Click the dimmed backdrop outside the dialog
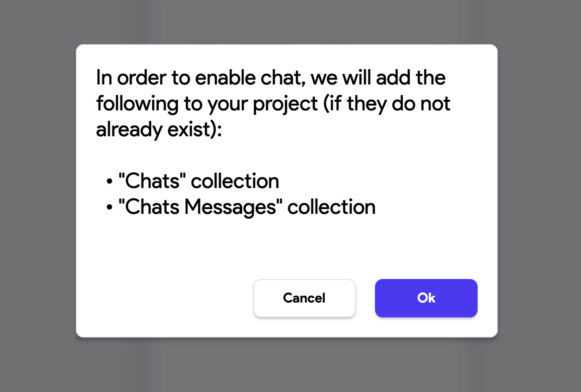Viewport: 581px width, 392px height. [38, 203]
